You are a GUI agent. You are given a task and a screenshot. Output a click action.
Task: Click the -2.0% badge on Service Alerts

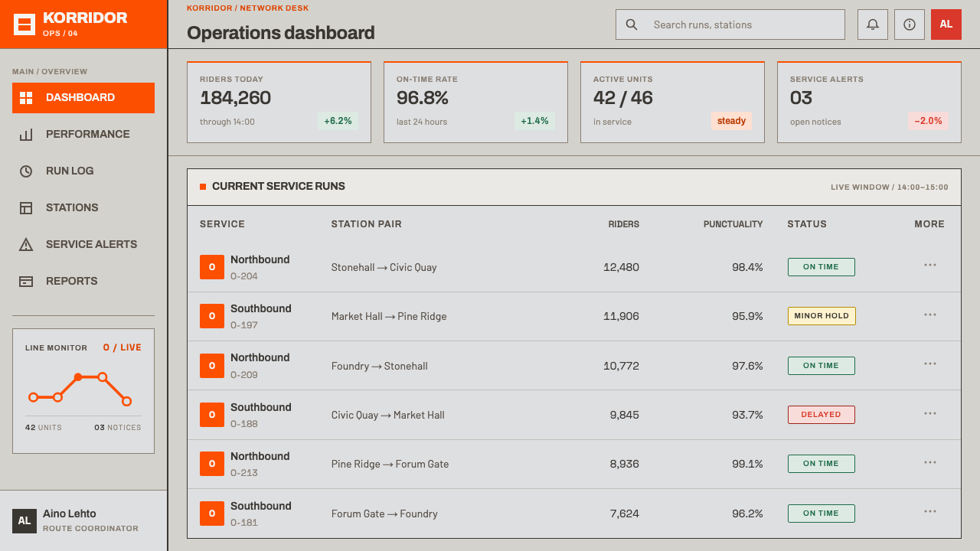pyautogui.click(x=928, y=121)
